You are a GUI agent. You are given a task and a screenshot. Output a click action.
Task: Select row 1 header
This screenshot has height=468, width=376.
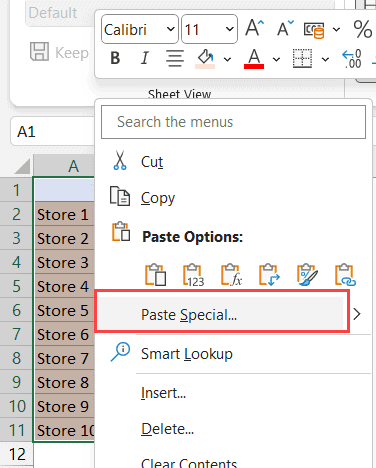(x=16, y=190)
